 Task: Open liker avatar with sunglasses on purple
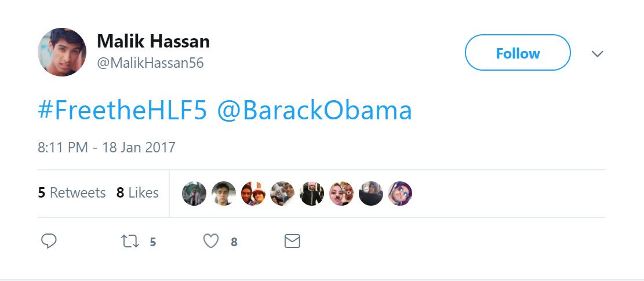click(x=400, y=194)
